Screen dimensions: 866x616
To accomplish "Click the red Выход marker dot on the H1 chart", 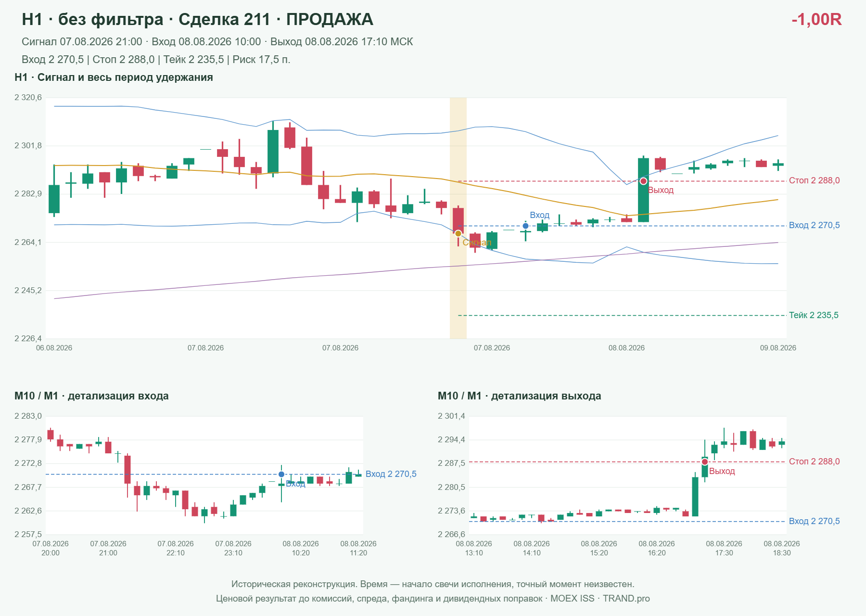I will tap(643, 181).
